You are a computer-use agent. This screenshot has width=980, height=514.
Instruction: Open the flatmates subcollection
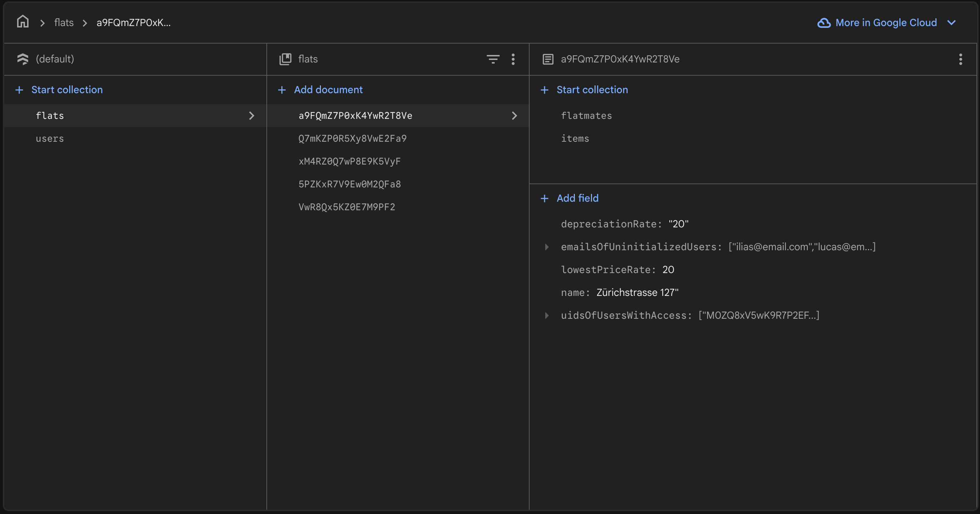[586, 116]
